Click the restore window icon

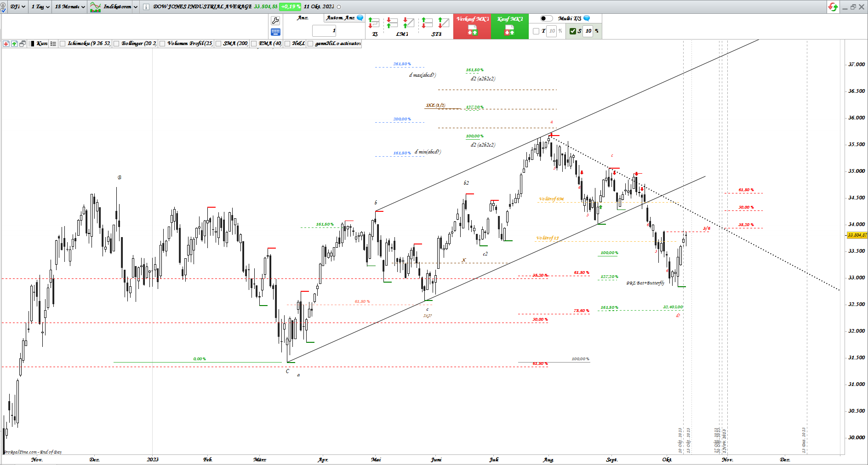pos(853,7)
